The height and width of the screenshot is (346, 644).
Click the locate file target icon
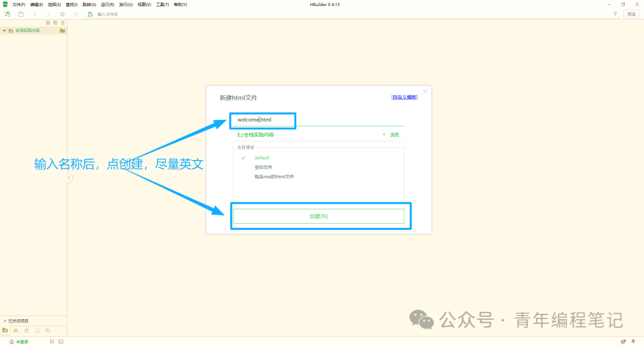[x=48, y=23]
